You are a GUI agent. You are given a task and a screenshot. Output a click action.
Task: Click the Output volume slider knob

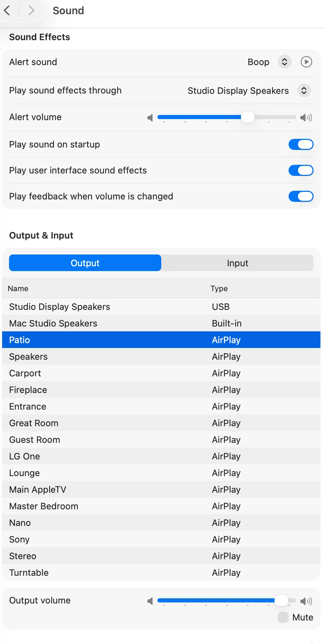[x=281, y=600]
